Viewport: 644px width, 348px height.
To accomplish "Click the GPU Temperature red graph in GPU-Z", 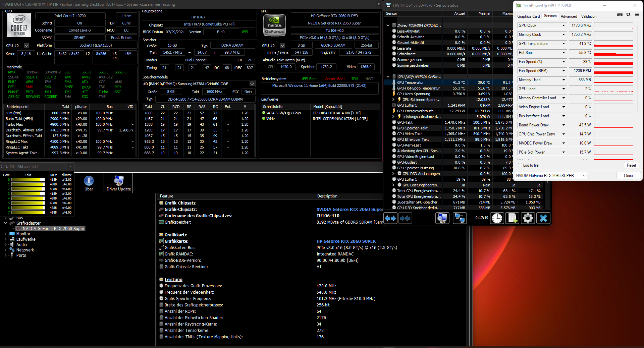I will (613, 44).
